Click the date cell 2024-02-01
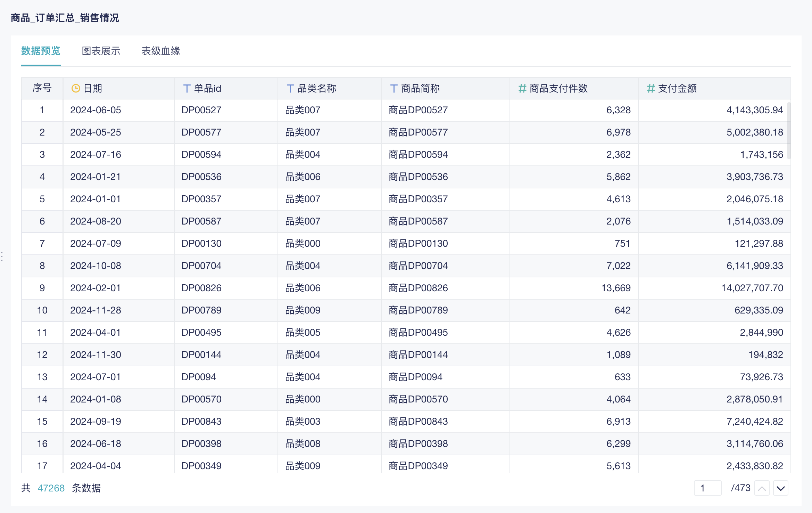 pos(96,288)
